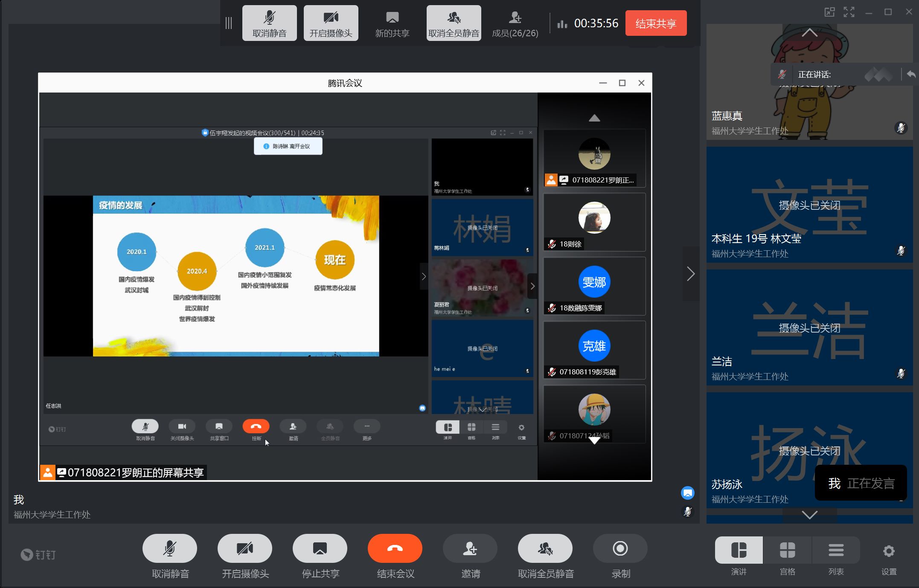919x588 pixels.
Task: Switch nested view to 列表 mode
Action: point(495,427)
